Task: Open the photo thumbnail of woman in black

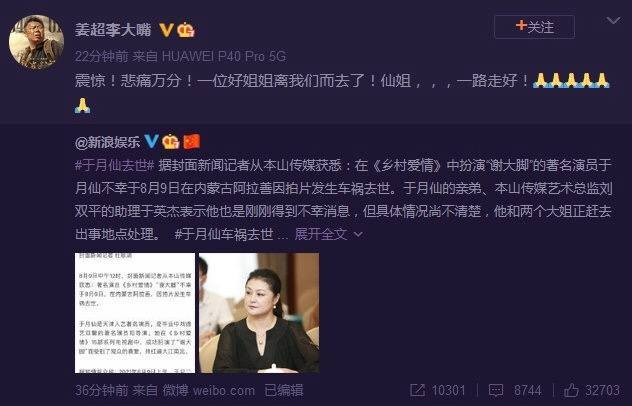Action: (x=259, y=313)
